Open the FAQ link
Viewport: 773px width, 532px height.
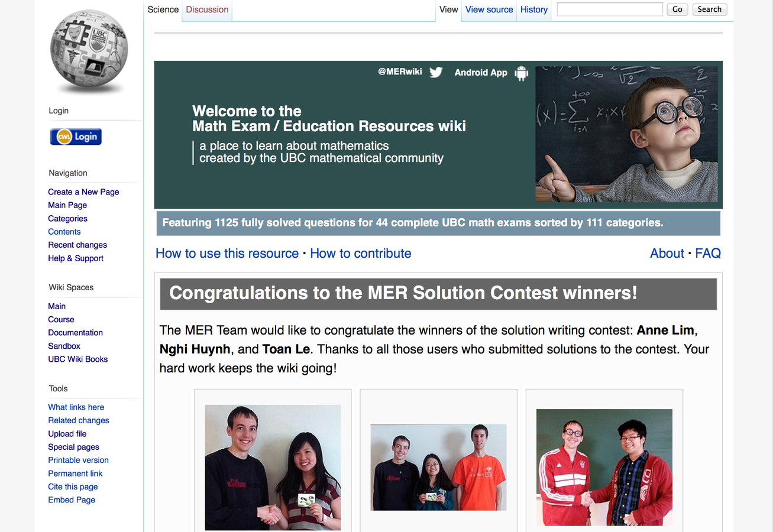(x=708, y=253)
